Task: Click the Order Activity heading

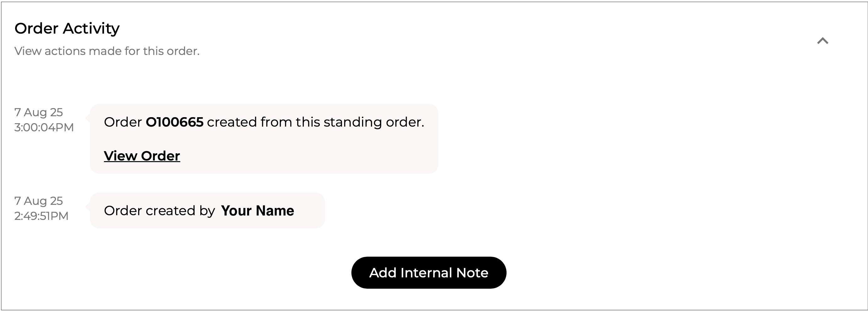Action: (x=67, y=28)
